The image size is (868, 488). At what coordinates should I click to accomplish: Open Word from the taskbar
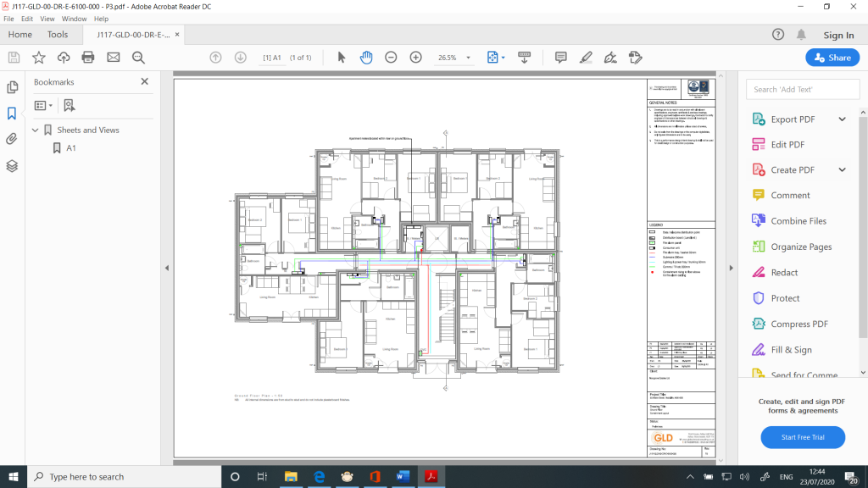coord(403,476)
